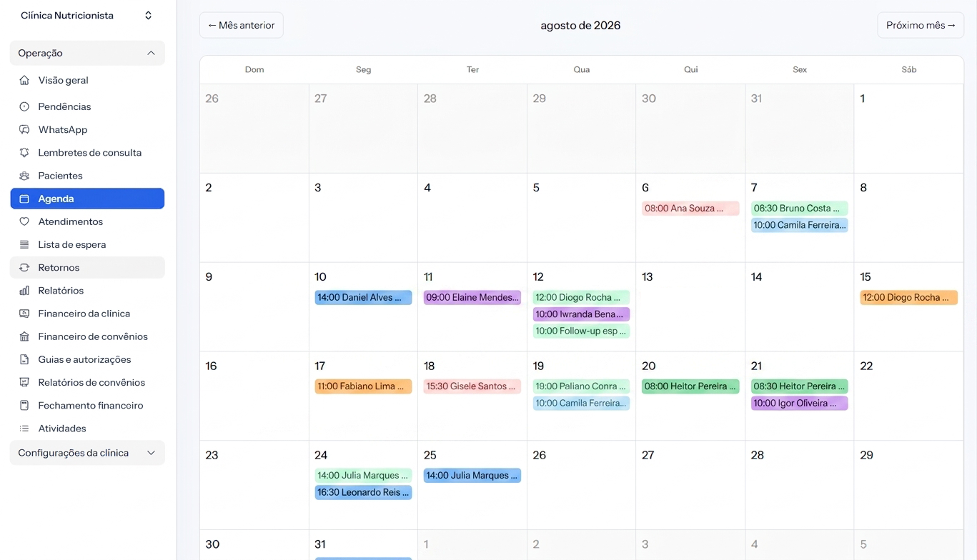Open 12:00 Diogo Rocha appointment on day 12
Viewport: 977px width, 560px height.
[582, 297]
